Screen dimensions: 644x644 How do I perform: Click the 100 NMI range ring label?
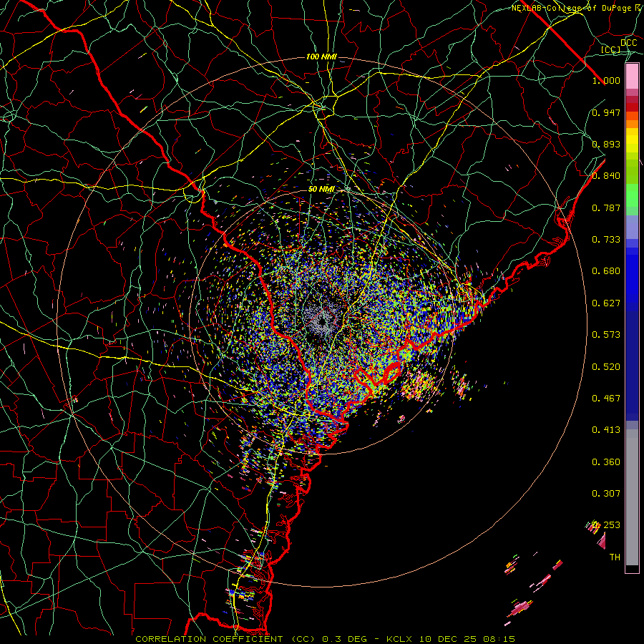(x=321, y=57)
